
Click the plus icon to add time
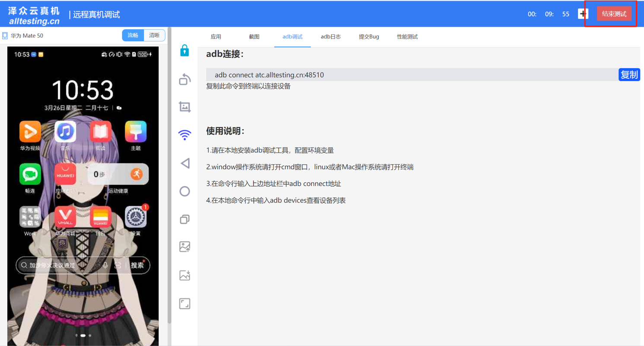[x=583, y=14]
